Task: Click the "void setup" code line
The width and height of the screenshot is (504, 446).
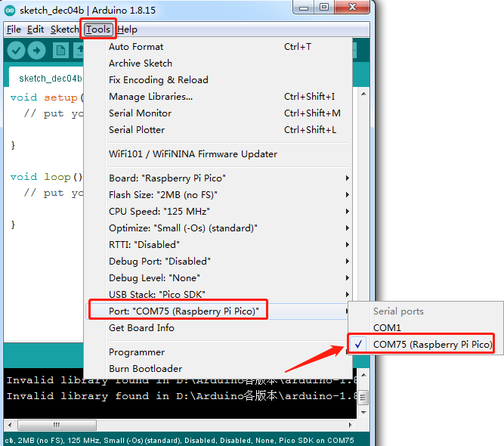Action: click(x=47, y=98)
